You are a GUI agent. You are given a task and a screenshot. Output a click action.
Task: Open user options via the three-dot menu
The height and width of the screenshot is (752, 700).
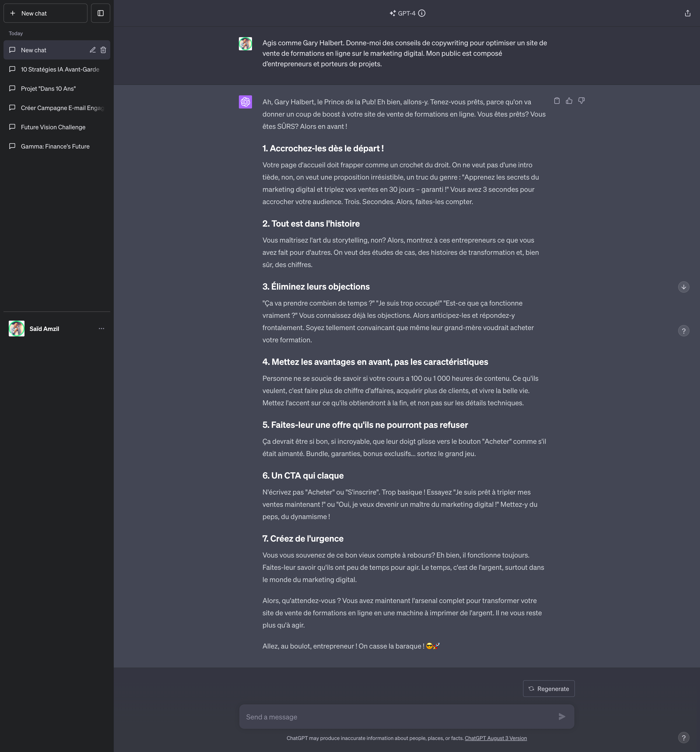coord(101,328)
